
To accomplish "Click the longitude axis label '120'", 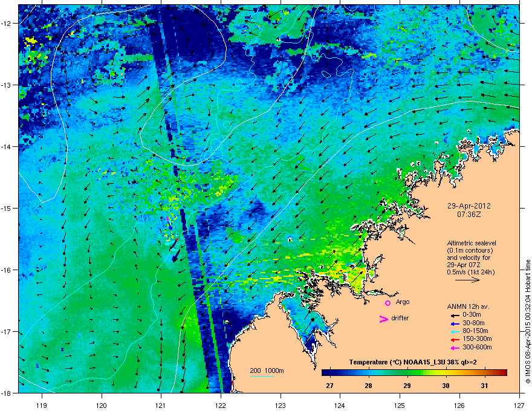I will (102, 405).
